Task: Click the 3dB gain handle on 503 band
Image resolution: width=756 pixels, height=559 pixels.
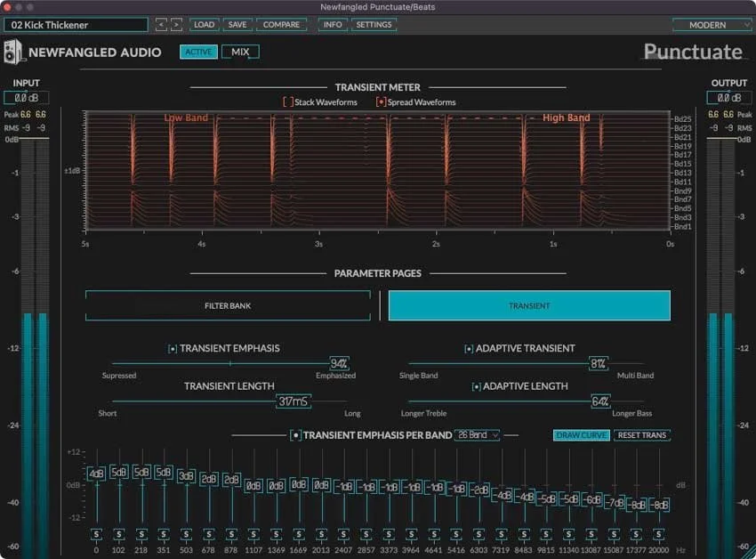Action: click(186, 476)
